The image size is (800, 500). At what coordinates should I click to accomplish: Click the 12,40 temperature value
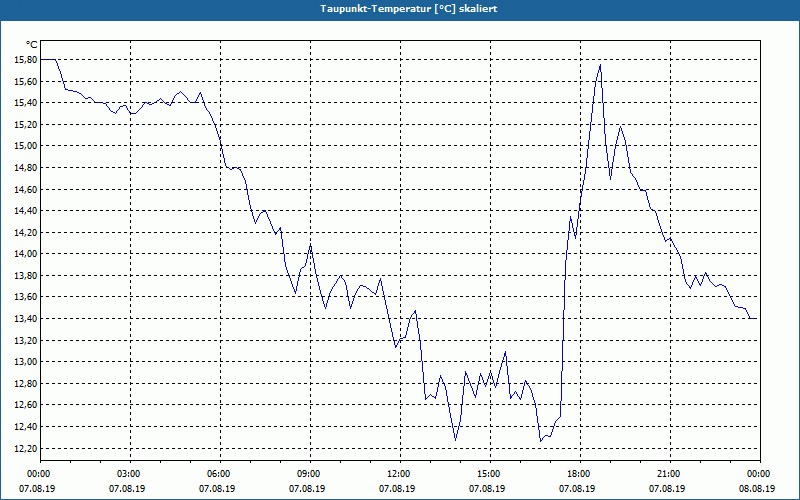coord(26,427)
